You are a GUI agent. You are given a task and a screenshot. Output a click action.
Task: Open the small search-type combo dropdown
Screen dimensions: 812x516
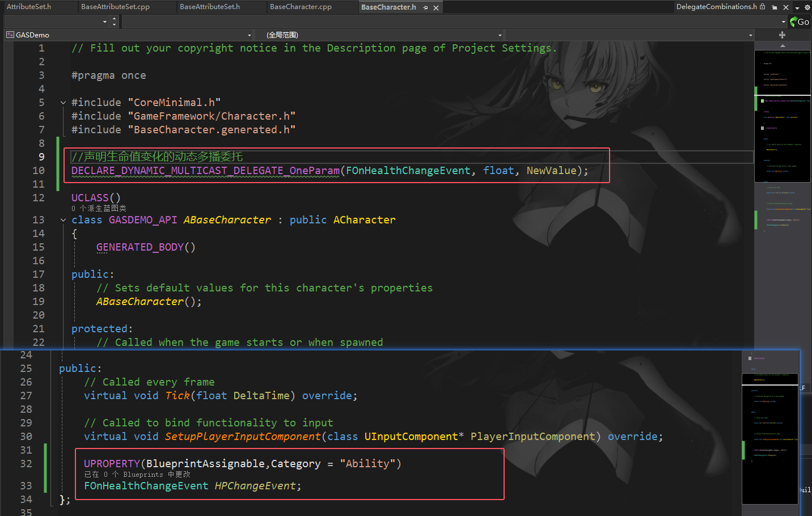[x=105, y=22]
